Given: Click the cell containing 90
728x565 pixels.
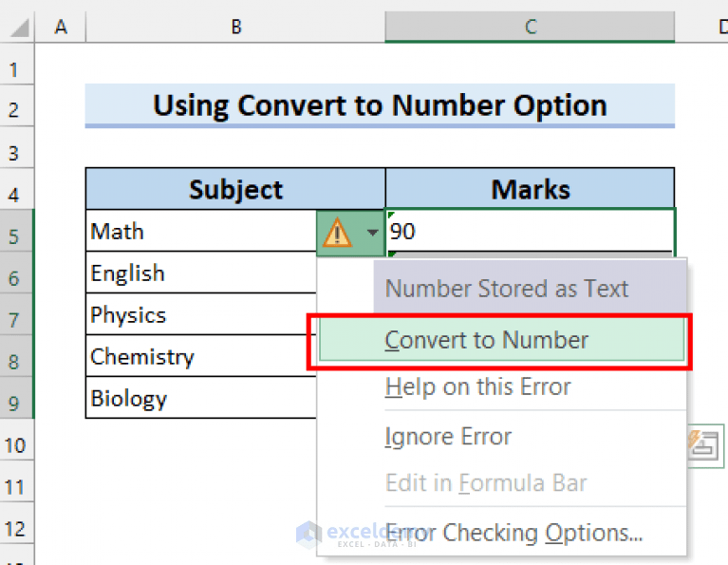Looking at the screenshot, I should (x=530, y=231).
